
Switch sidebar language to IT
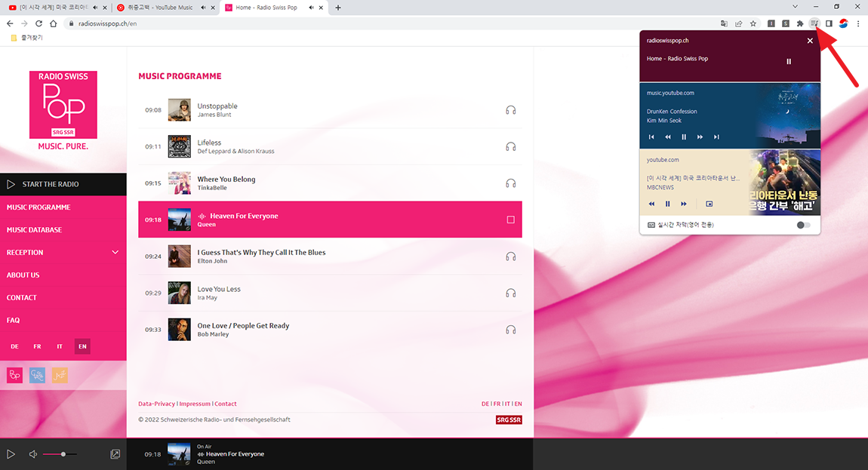60,346
